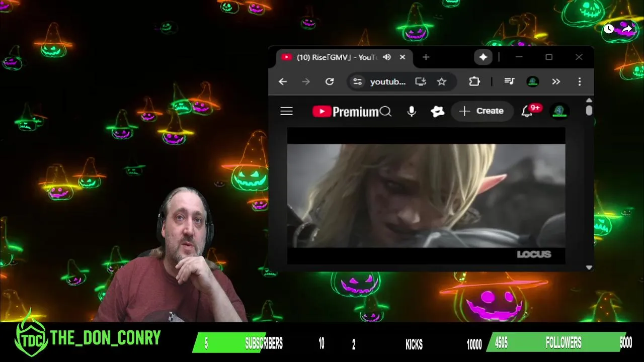Minimize the Chrome window
Viewport: 644px width, 362px height.
(519, 57)
